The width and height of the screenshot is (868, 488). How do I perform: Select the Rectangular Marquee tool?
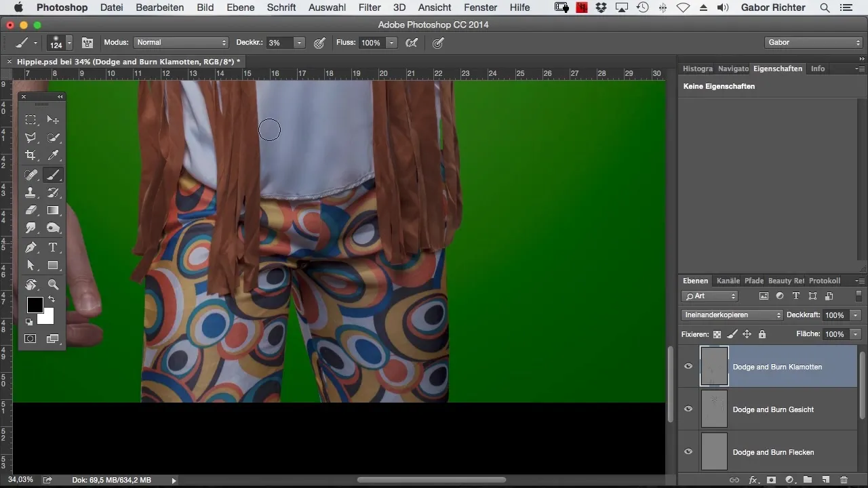(31, 120)
